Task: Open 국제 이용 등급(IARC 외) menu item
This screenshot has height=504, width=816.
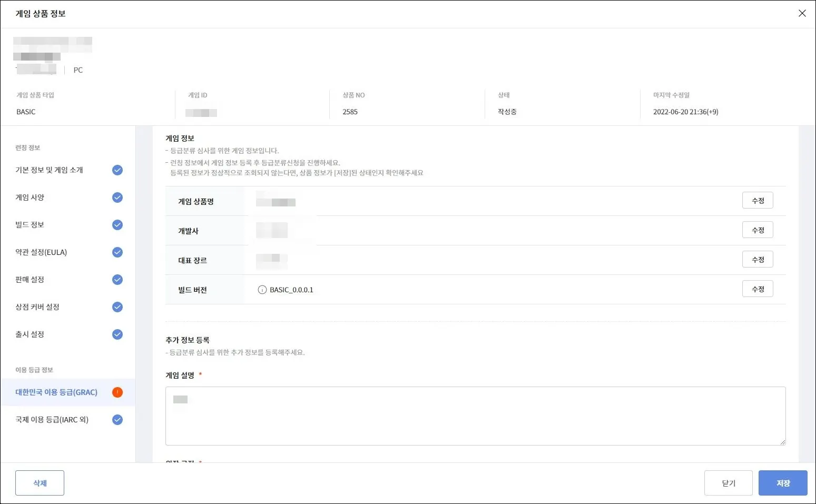Action: (x=68, y=420)
